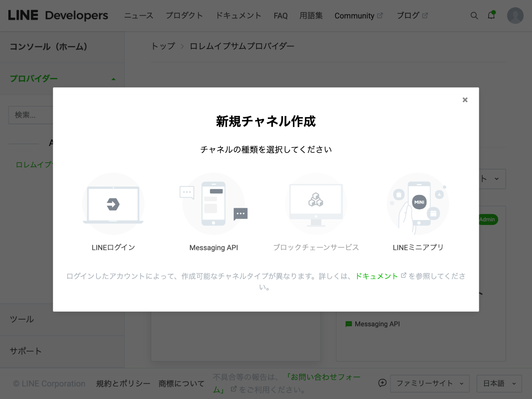
Task: Pick the LINEミニアプリ MINI icon
Action: 418,204
